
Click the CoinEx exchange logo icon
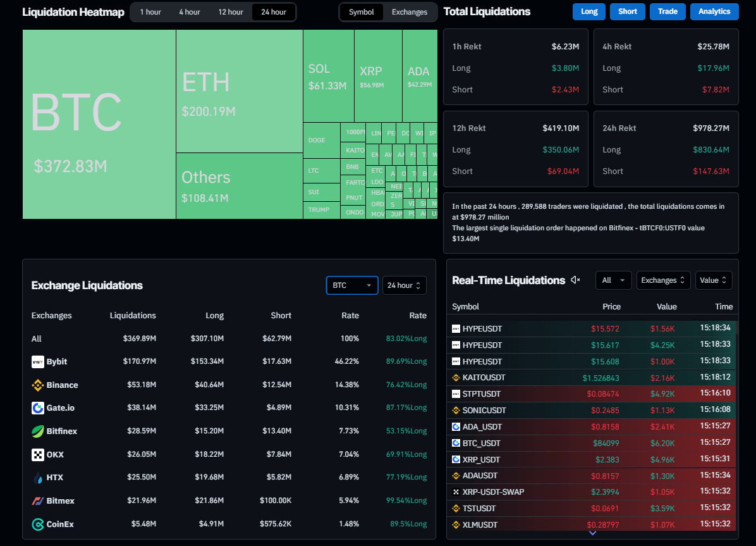coord(37,524)
